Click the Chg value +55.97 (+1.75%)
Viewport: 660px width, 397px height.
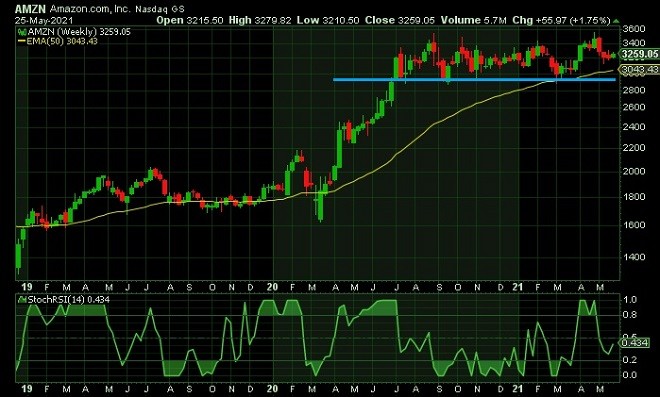click(x=573, y=20)
